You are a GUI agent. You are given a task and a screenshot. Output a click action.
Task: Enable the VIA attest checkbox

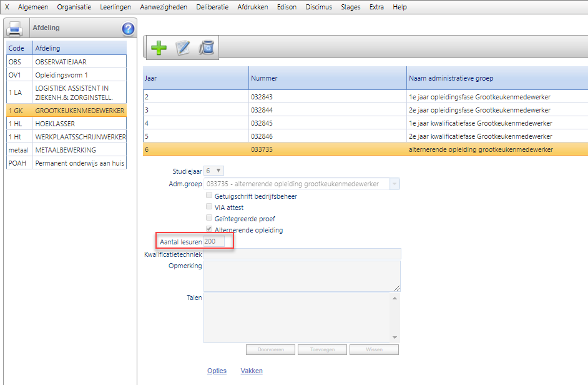click(209, 207)
